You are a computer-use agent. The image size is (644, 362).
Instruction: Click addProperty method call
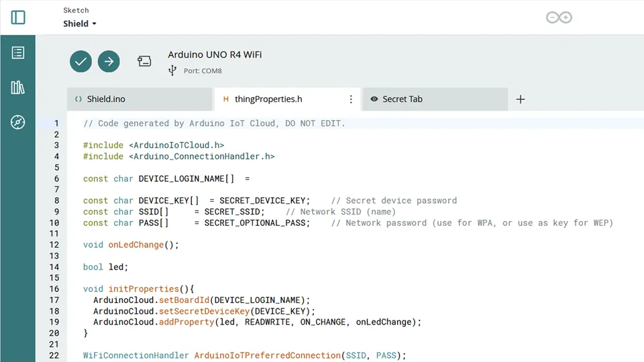(186, 322)
